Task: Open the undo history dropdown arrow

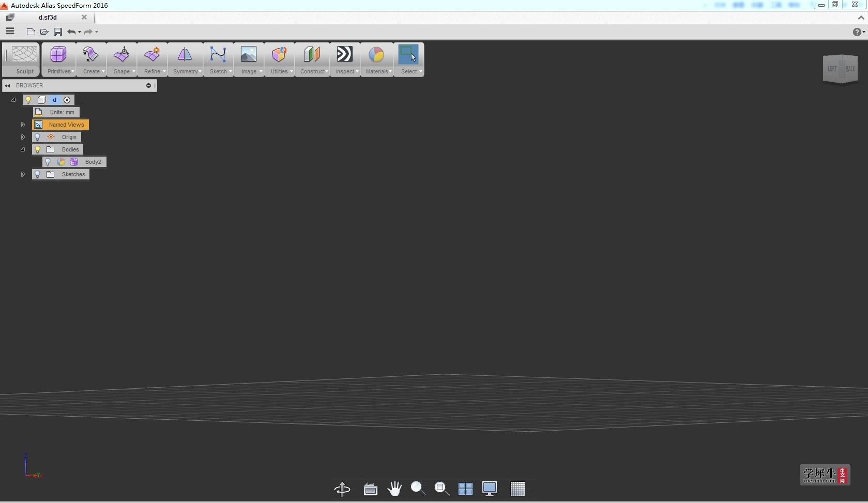Action: click(x=80, y=32)
